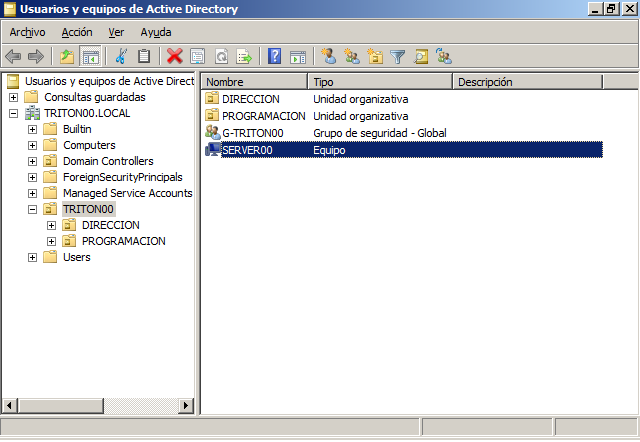
Task: Sort by the Tipo column header
Action: (380, 82)
